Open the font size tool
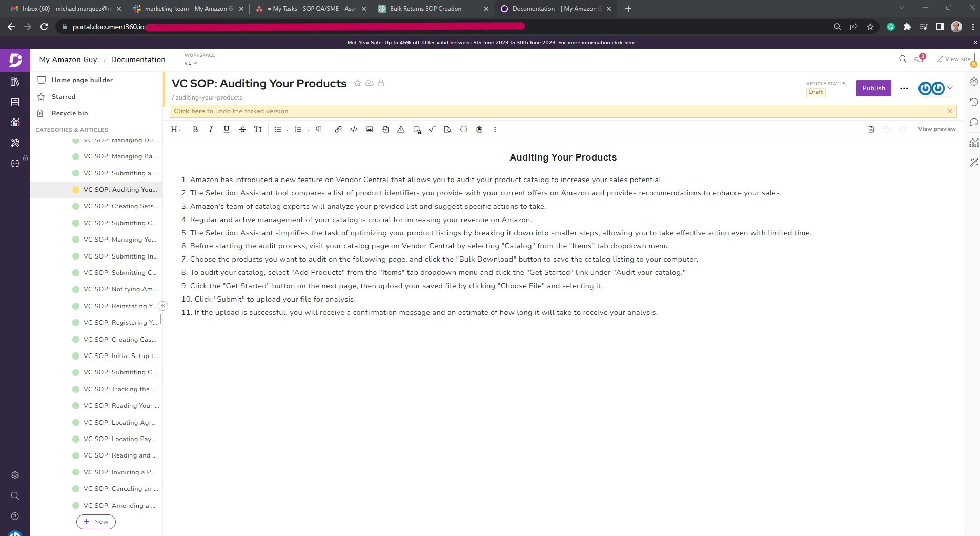980x536 pixels. coord(258,130)
